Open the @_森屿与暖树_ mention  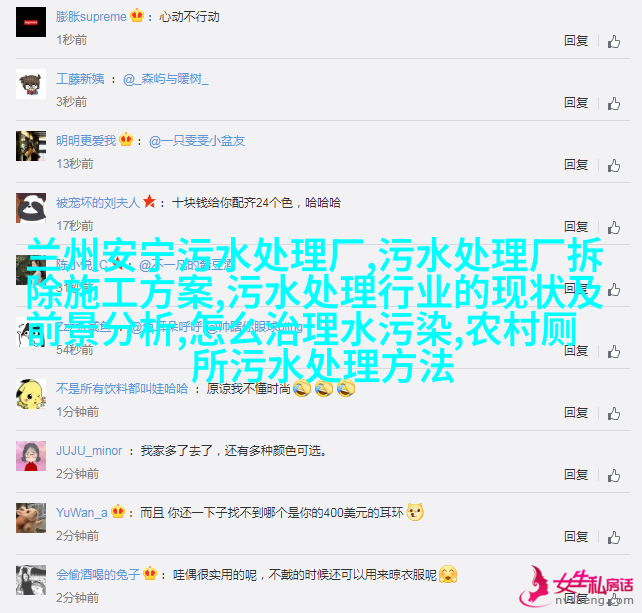(x=165, y=79)
